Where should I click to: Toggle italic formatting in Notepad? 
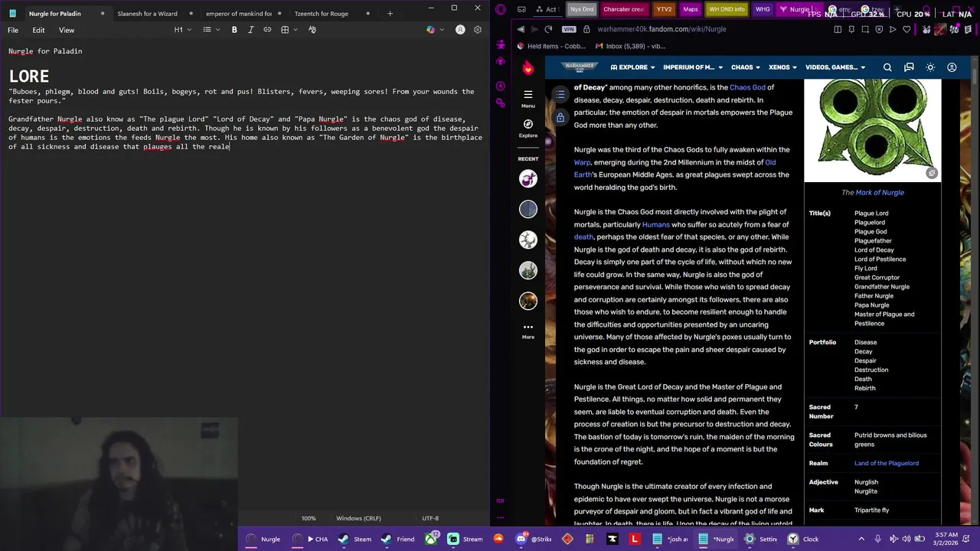[250, 30]
